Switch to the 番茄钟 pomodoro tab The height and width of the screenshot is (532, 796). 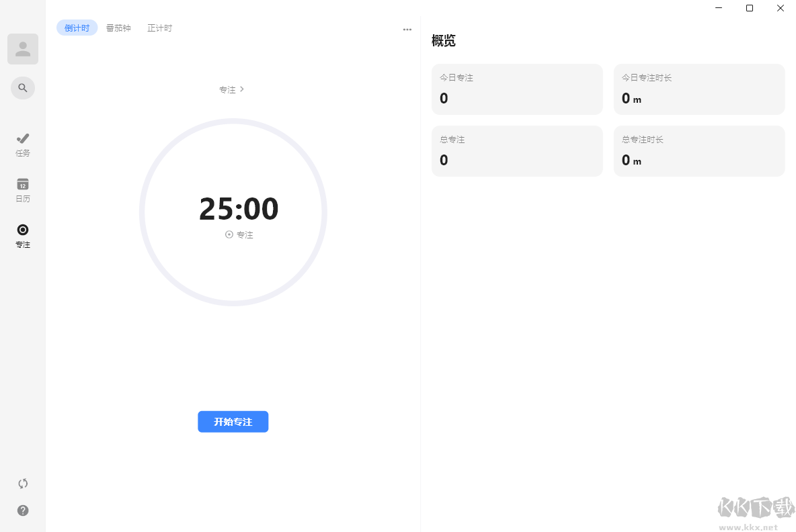[118, 28]
